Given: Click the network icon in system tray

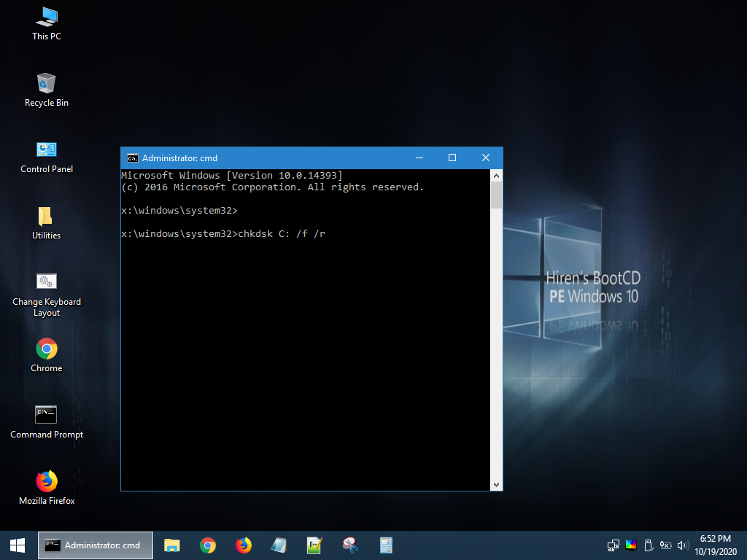Looking at the screenshot, I should coord(614,545).
